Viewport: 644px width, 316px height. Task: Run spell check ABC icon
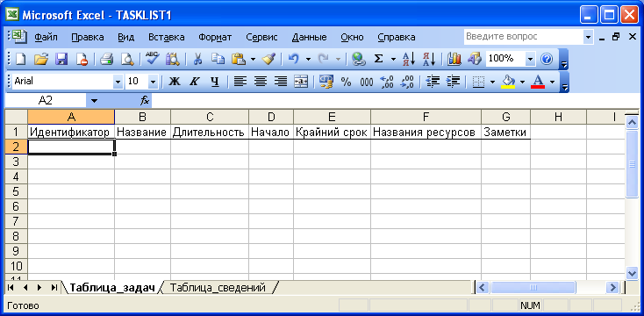pyautogui.click(x=153, y=59)
